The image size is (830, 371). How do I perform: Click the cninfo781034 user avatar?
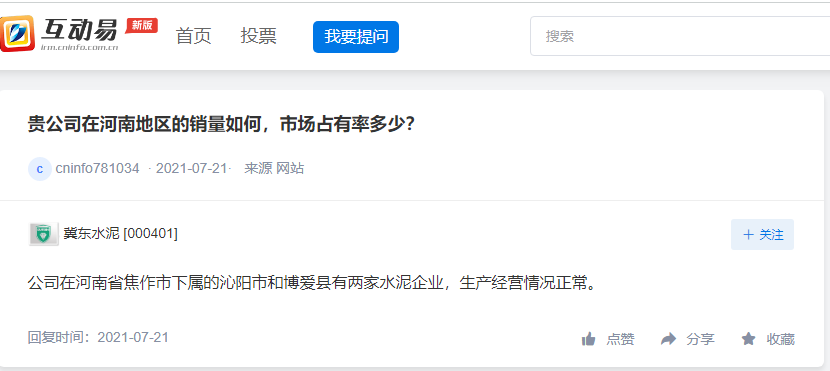point(40,169)
